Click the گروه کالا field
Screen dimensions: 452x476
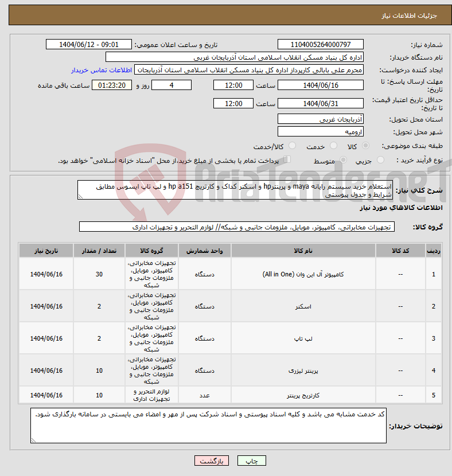coord(237,227)
